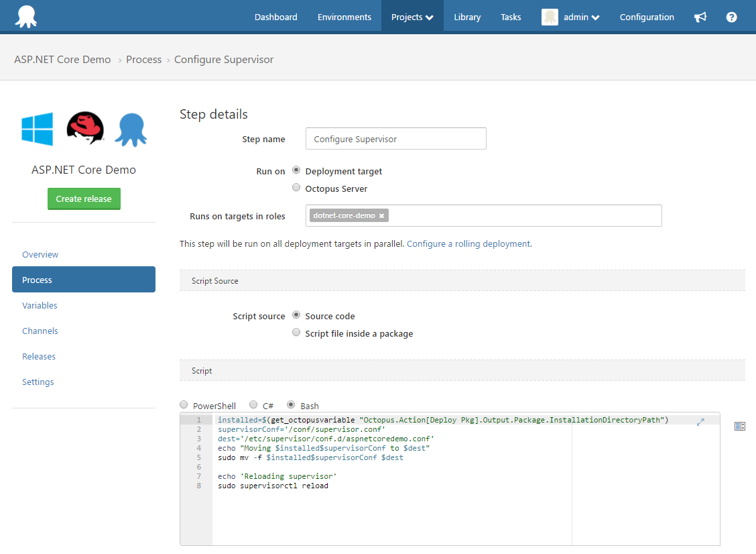Choose Octopus Server as run location
Image resolution: width=756 pixels, height=554 pixels.
coord(296,187)
